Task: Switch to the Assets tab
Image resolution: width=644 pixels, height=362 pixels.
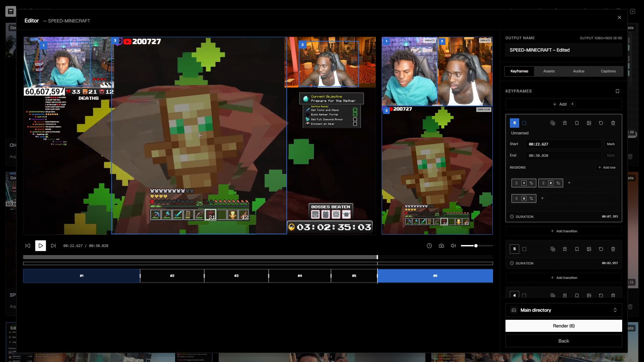Action: coord(549,71)
